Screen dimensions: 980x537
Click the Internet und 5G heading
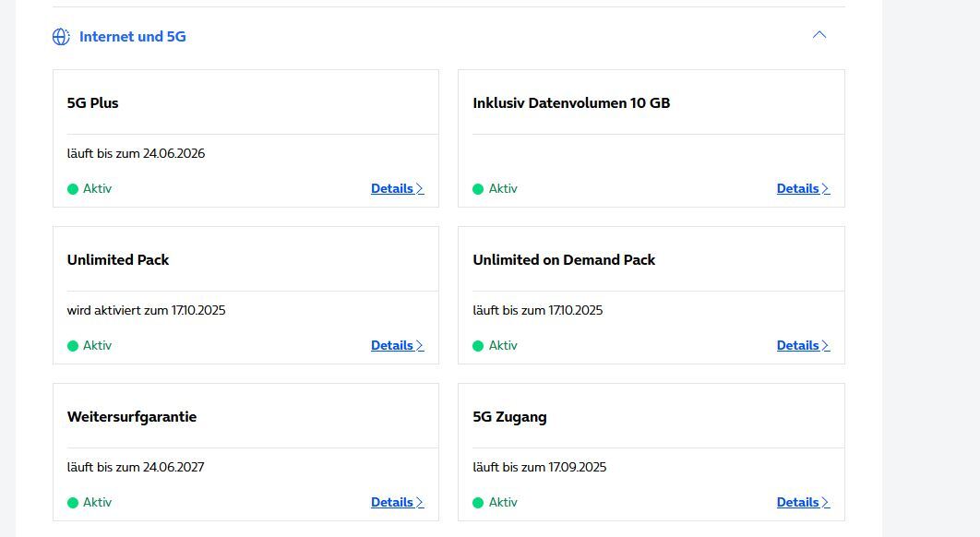(132, 37)
